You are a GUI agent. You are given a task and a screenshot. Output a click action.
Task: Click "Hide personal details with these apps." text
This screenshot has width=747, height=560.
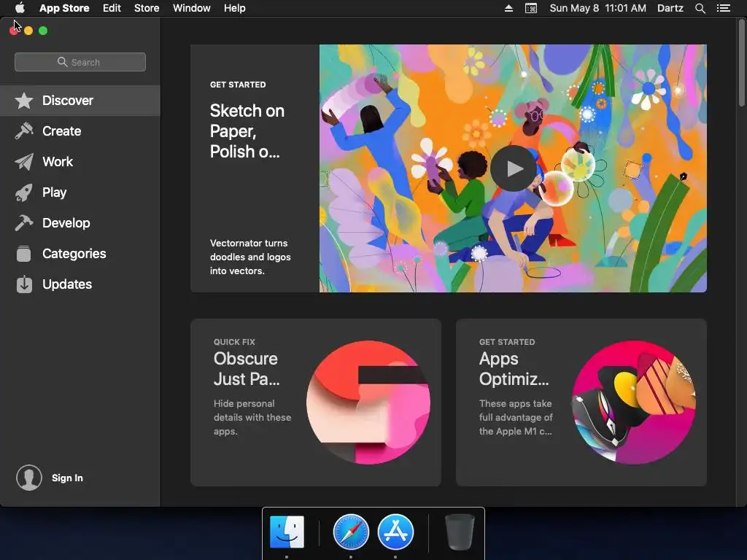[252, 417]
